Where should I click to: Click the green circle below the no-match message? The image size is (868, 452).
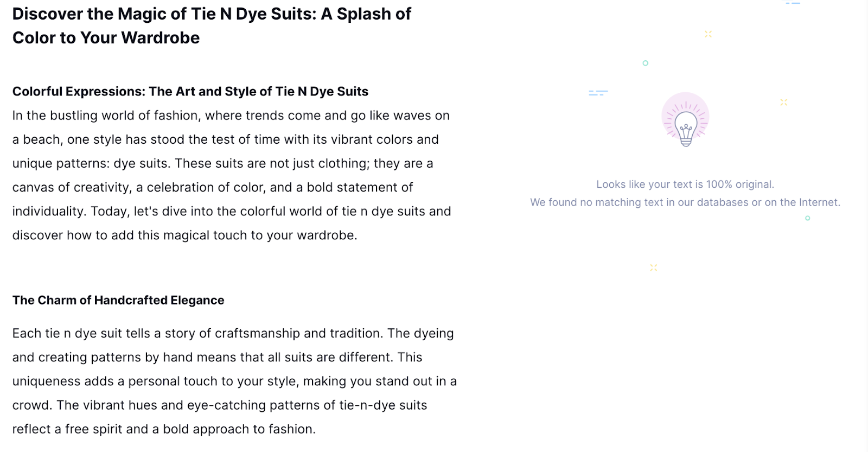coord(808,218)
